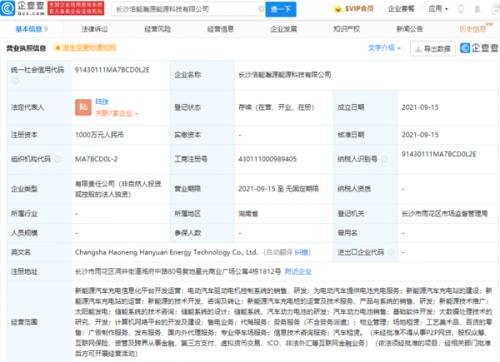The image size is (500, 362).
Task: Open the notification bell icon
Action: [477, 9]
